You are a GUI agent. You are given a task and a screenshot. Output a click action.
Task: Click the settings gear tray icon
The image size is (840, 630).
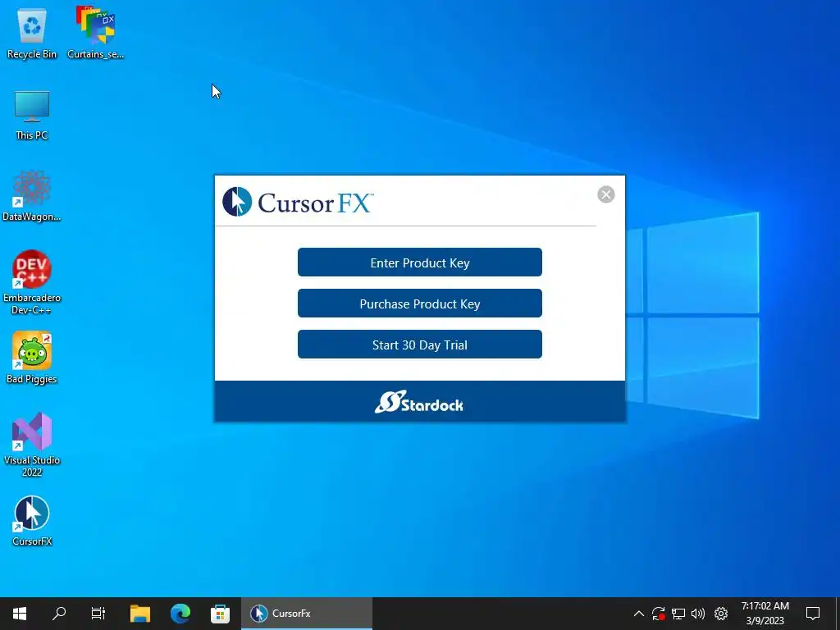721,614
